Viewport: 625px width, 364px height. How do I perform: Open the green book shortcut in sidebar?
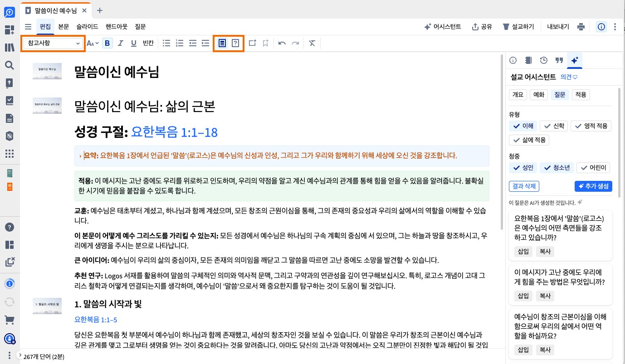[10, 173]
